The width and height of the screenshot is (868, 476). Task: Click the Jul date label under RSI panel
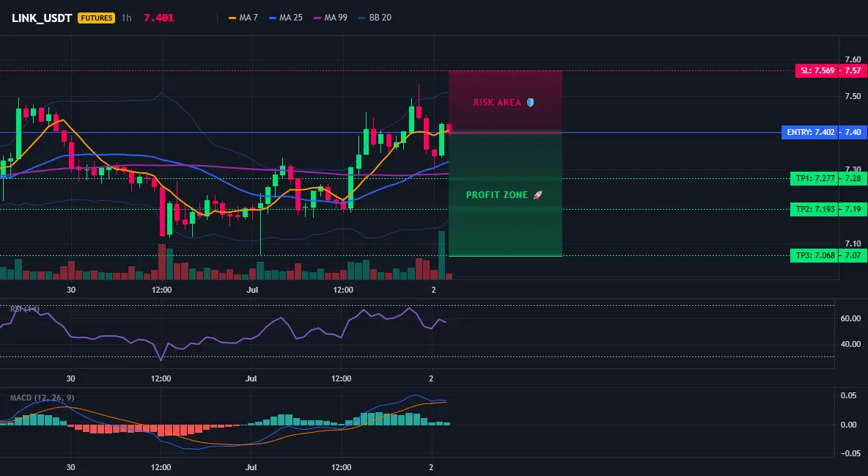[x=251, y=378]
